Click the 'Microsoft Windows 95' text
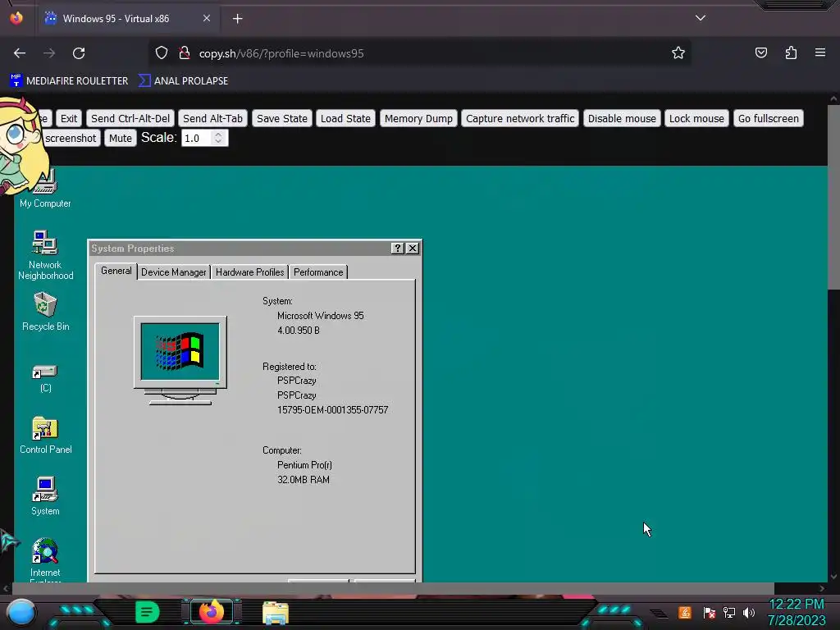This screenshot has width=840, height=630. [x=321, y=316]
